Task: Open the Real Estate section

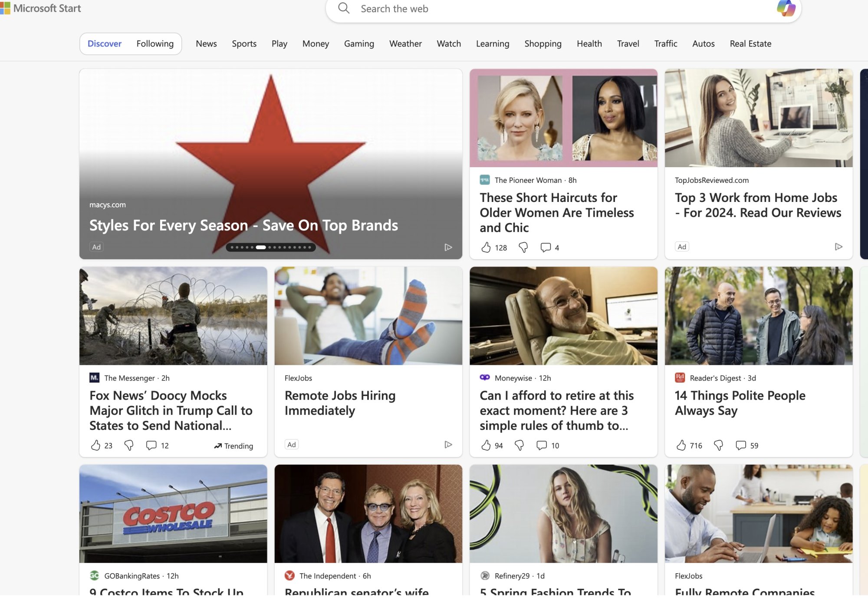Action: click(750, 44)
